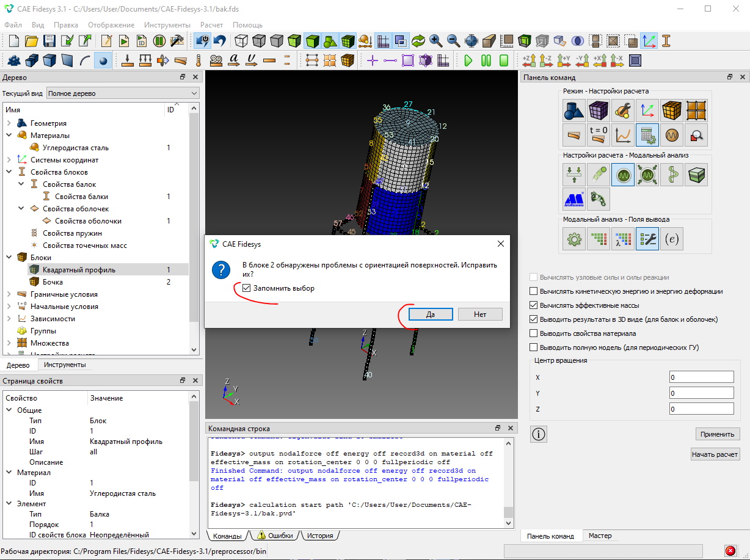This screenshot has height=560, width=750.
Task: Click the green play toolbar button
Action: pyautogui.click(x=468, y=60)
